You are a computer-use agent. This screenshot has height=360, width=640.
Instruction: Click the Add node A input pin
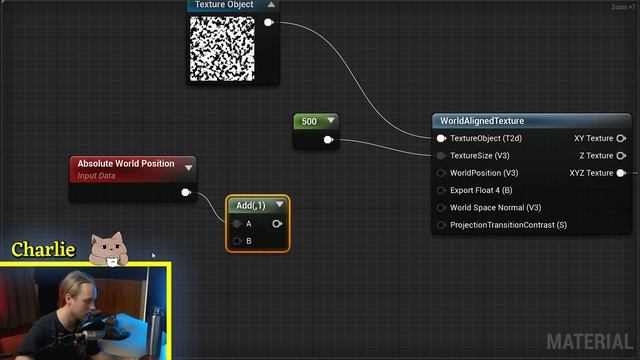tap(237, 224)
